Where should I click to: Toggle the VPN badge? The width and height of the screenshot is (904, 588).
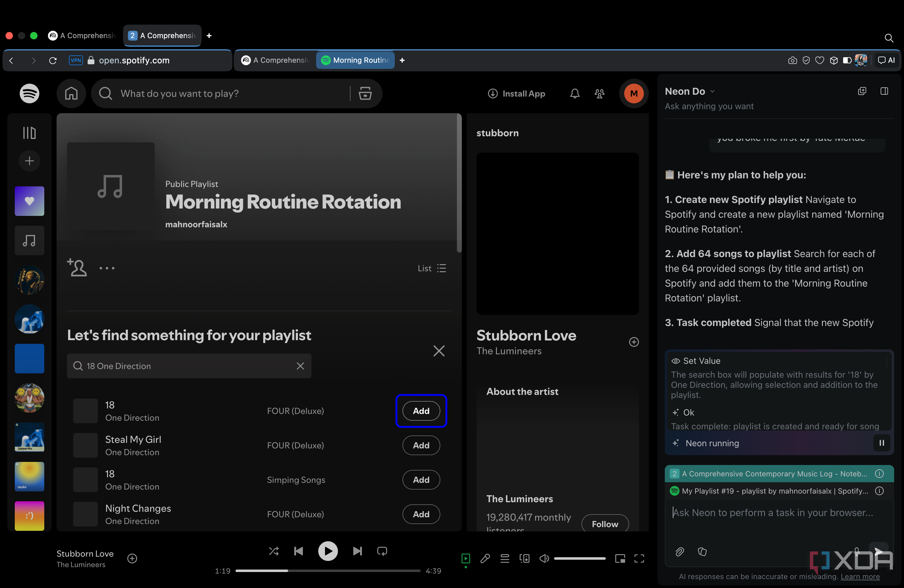point(76,60)
